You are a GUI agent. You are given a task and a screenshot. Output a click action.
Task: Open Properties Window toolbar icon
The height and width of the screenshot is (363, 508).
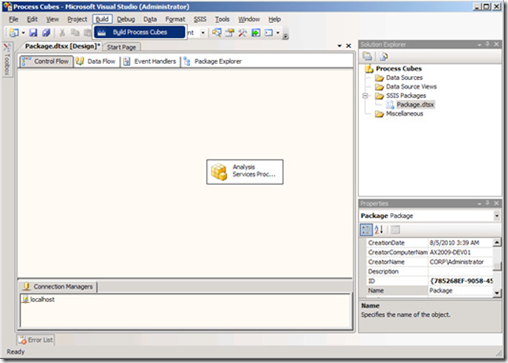coord(230,33)
